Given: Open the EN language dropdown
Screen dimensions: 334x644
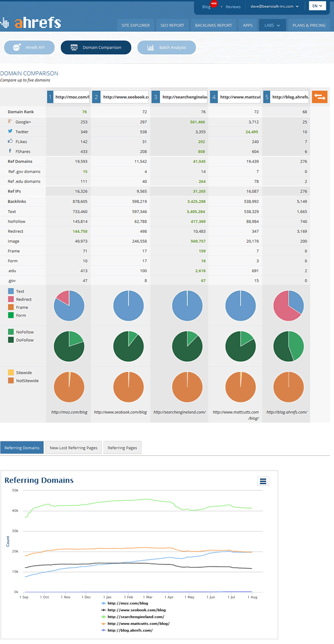Looking at the screenshot, I should pyautogui.click(x=317, y=6).
